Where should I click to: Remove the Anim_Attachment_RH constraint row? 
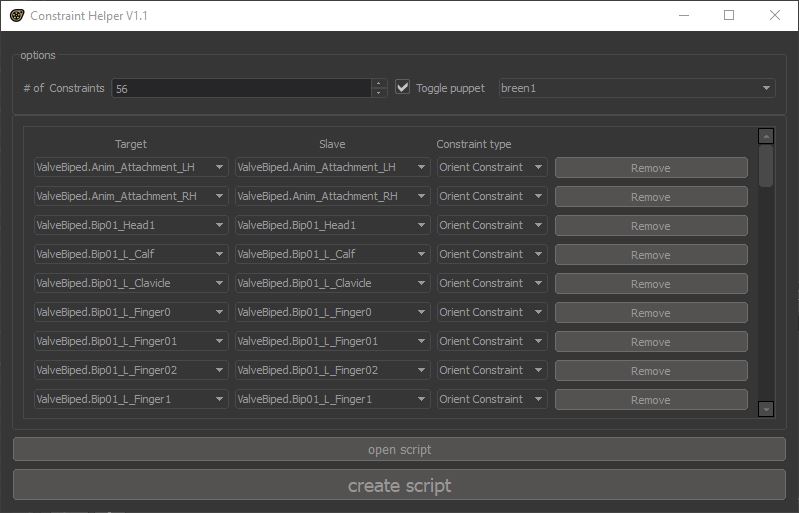click(x=651, y=197)
